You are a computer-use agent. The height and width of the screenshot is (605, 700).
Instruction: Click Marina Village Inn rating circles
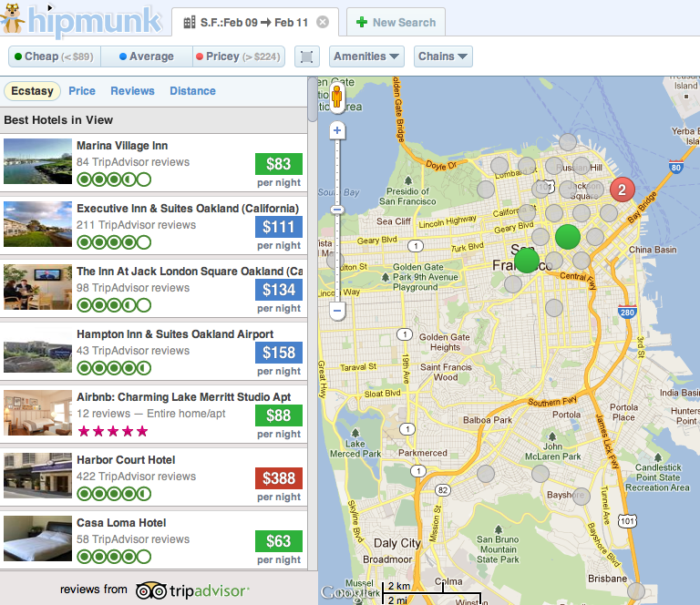[114, 179]
